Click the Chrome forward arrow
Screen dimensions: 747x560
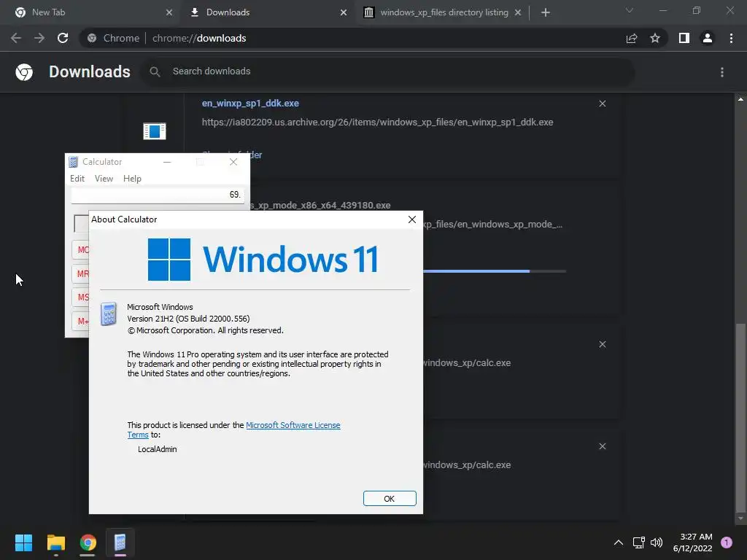[x=39, y=38]
